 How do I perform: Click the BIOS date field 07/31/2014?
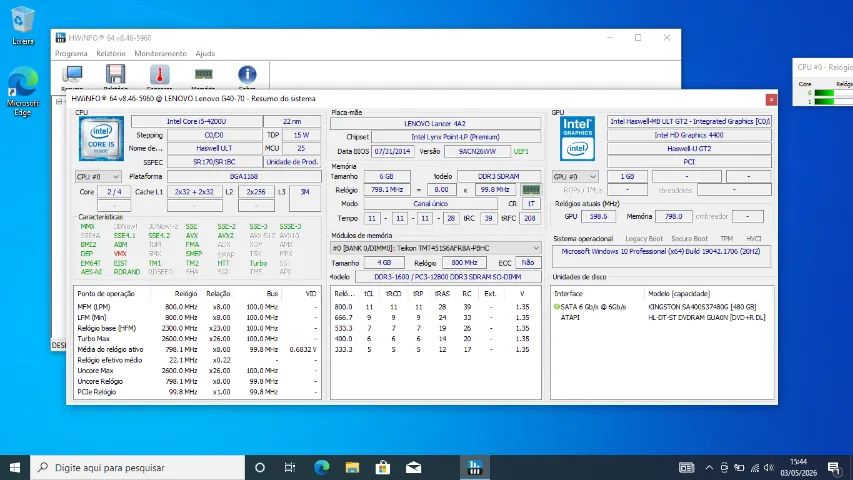pyautogui.click(x=392, y=151)
